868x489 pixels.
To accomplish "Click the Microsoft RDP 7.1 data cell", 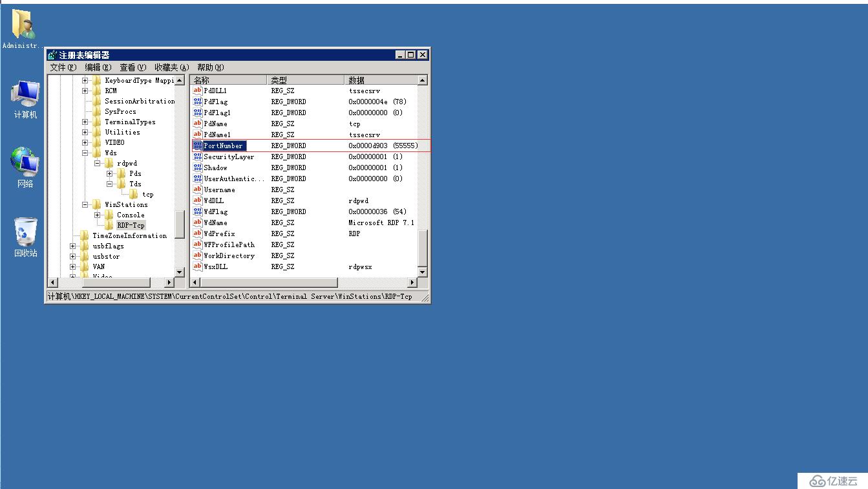I will [x=381, y=223].
